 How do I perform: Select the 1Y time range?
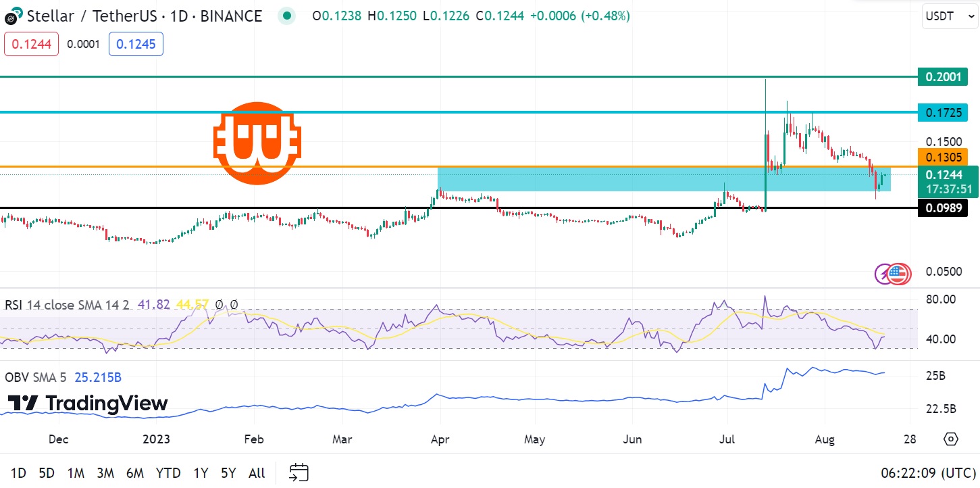point(201,473)
